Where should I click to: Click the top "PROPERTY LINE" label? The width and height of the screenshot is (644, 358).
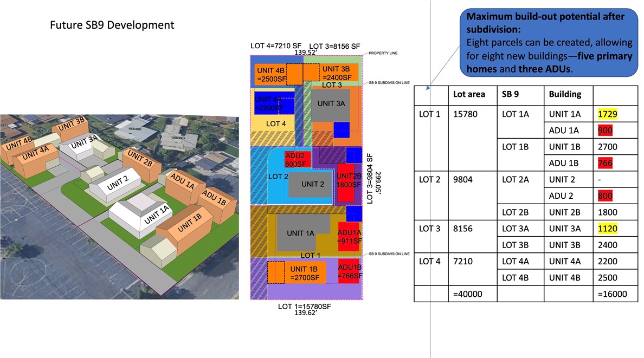(x=383, y=54)
